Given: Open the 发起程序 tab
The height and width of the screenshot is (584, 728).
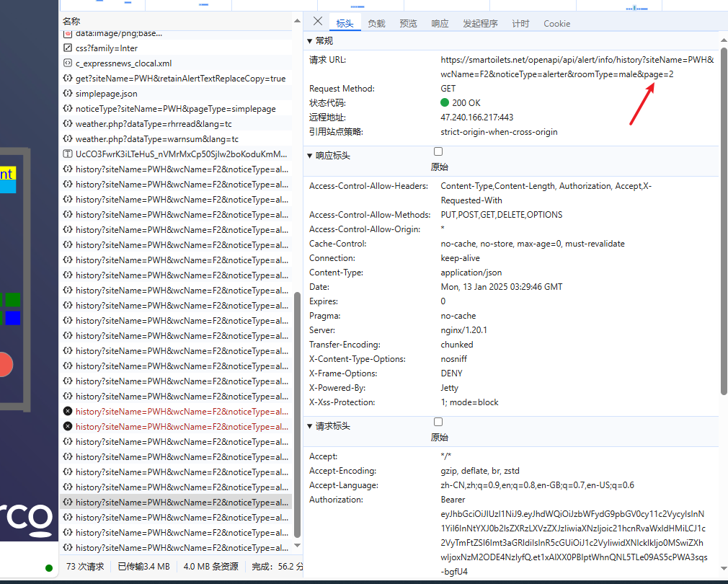Looking at the screenshot, I should (480, 24).
